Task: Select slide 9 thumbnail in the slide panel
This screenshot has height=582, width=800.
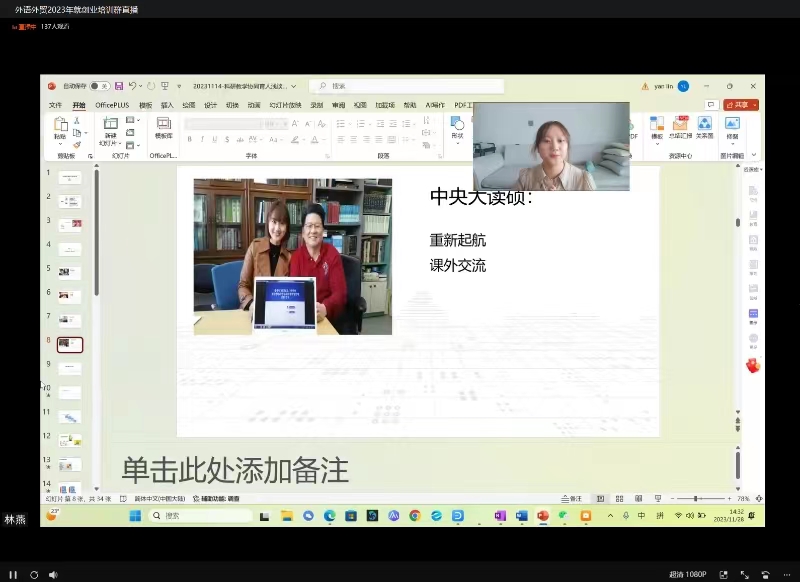Action: click(70, 368)
